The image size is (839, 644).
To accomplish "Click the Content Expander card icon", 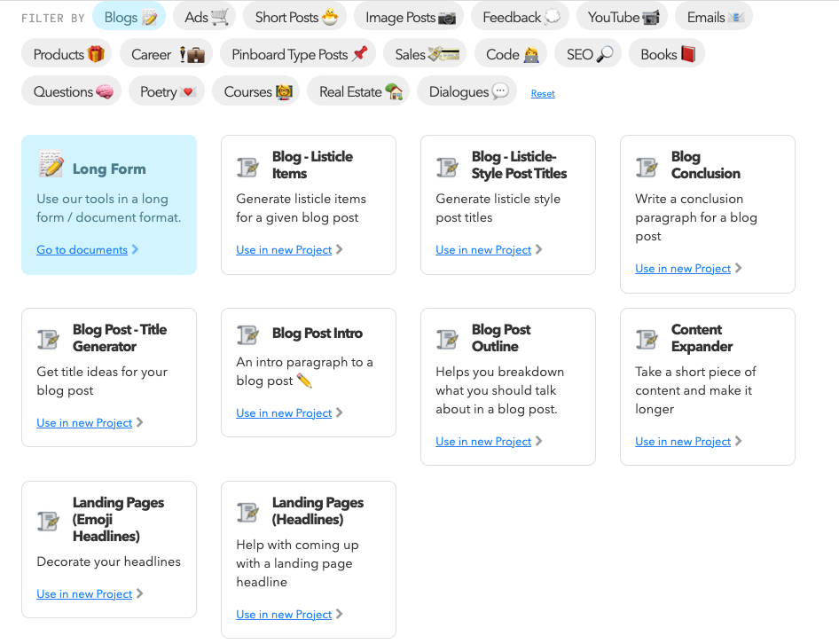I will point(647,339).
